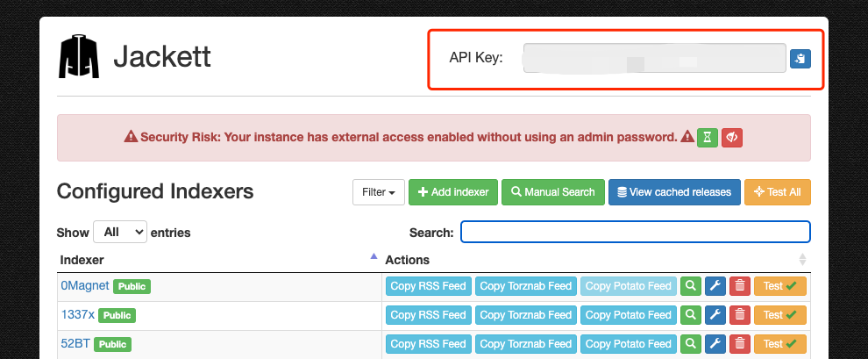Open the 1337x indexer link
The width and height of the screenshot is (868, 359).
coord(77,314)
